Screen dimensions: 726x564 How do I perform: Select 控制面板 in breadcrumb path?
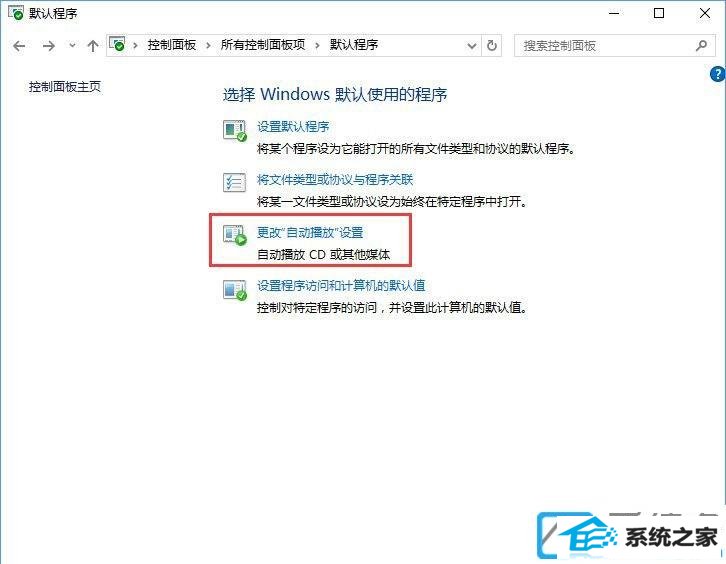click(171, 45)
